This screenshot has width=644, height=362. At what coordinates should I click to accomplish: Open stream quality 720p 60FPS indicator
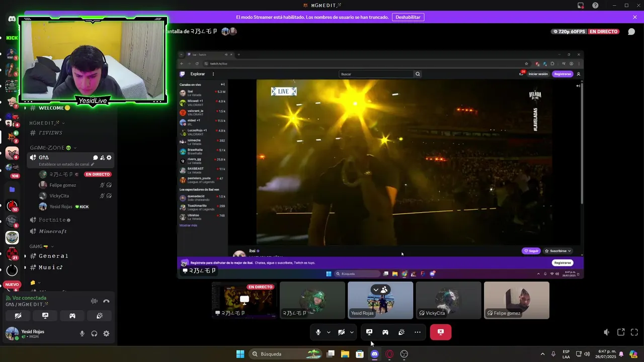[x=569, y=32]
